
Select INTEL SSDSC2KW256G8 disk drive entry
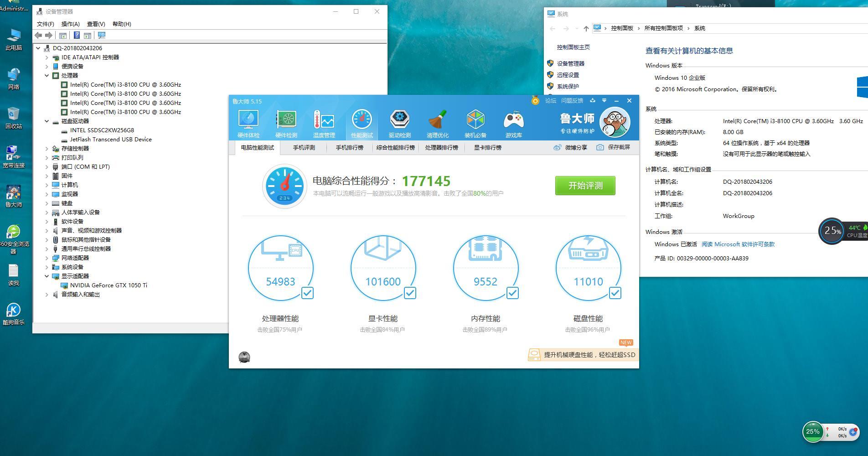pos(102,130)
